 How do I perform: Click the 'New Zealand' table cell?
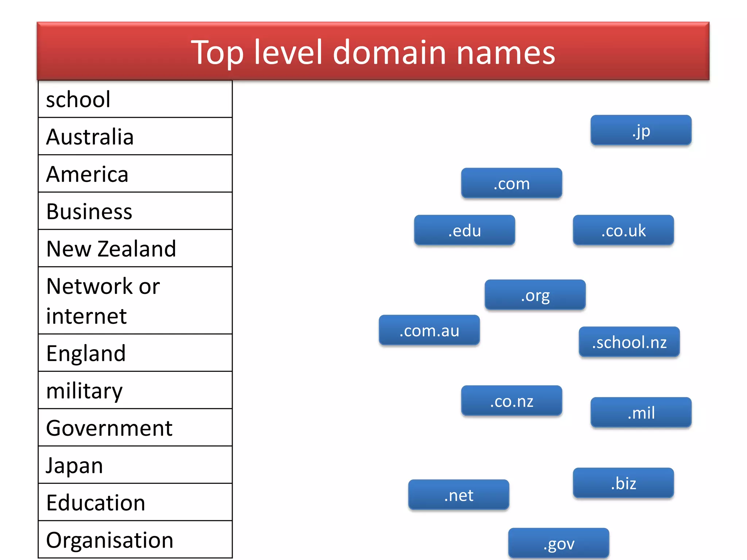point(135,249)
